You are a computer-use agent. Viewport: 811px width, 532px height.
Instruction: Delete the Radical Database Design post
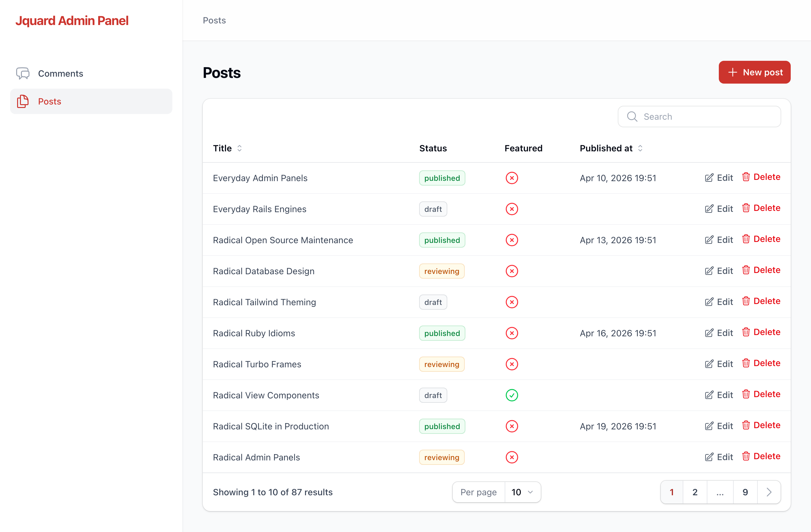click(761, 270)
